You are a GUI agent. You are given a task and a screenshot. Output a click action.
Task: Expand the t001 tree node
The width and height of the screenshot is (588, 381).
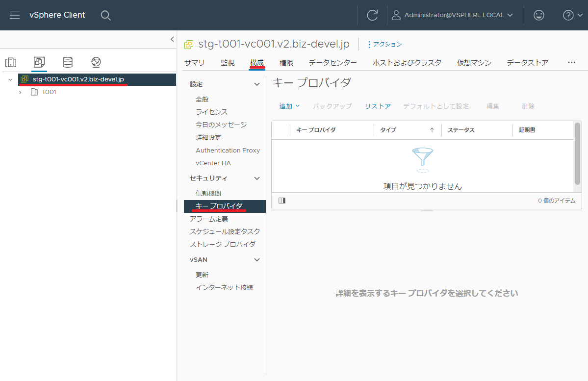click(x=20, y=92)
